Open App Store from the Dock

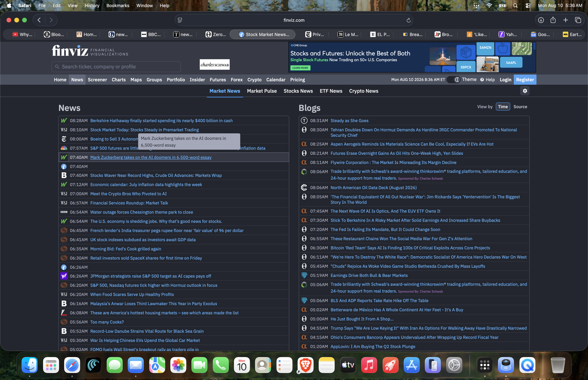(411, 365)
